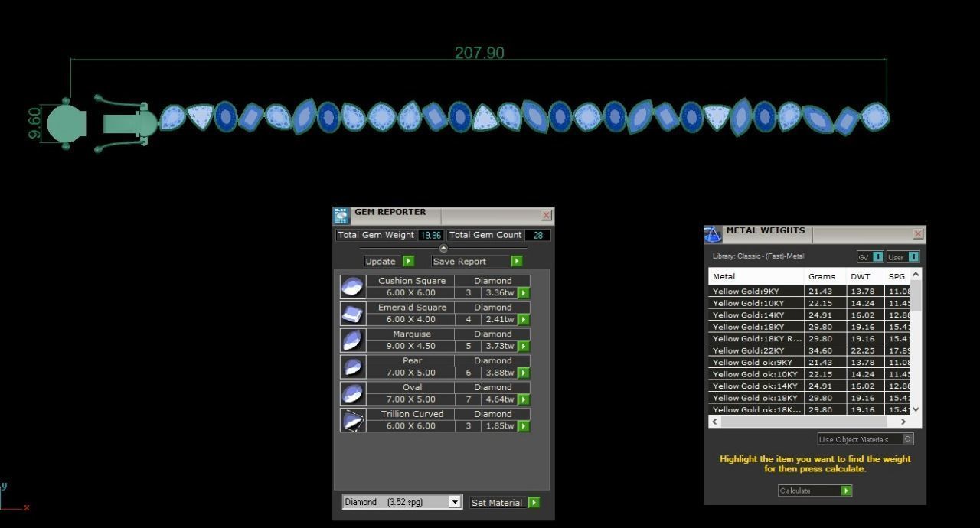Image resolution: width=980 pixels, height=528 pixels.
Task: Click the SPG column header
Action: 897,276
